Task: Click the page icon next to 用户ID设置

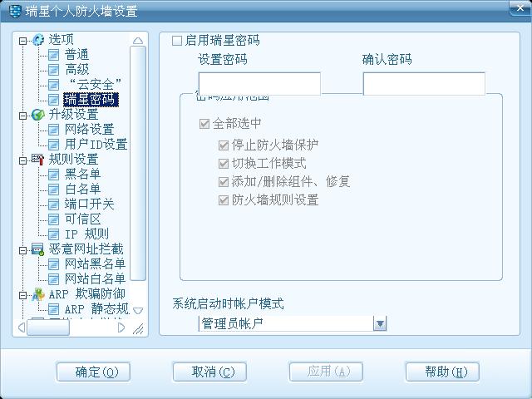Action: 53,144
